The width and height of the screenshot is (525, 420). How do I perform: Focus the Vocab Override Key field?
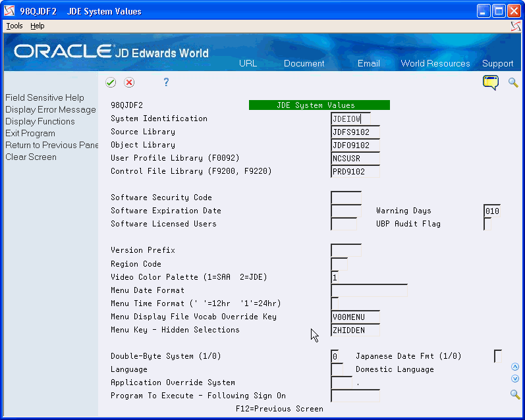click(355, 317)
